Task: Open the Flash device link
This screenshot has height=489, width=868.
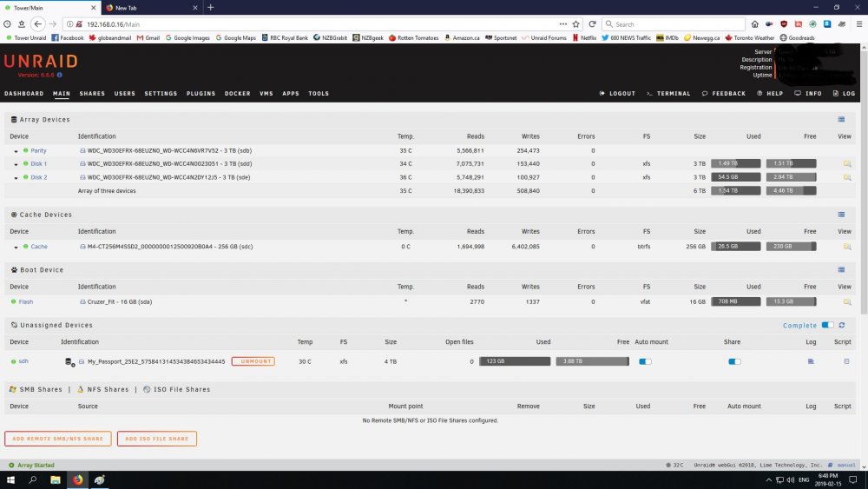Action: coord(25,301)
